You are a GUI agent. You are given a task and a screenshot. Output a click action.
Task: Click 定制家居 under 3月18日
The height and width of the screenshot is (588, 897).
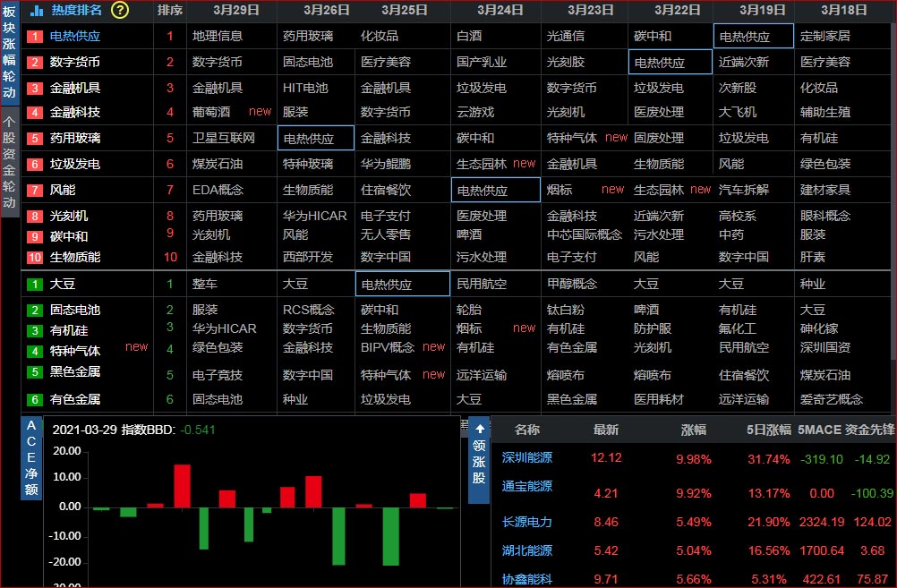pos(824,36)
